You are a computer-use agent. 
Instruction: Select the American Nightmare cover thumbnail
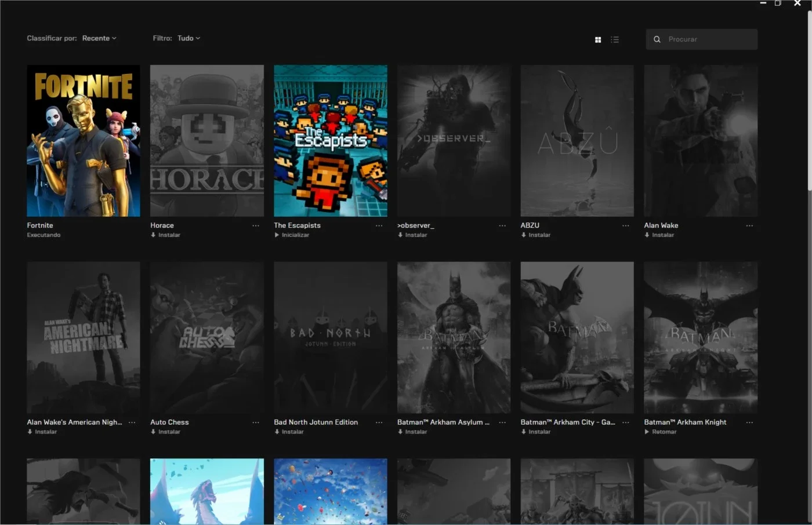tap(84, 338)
